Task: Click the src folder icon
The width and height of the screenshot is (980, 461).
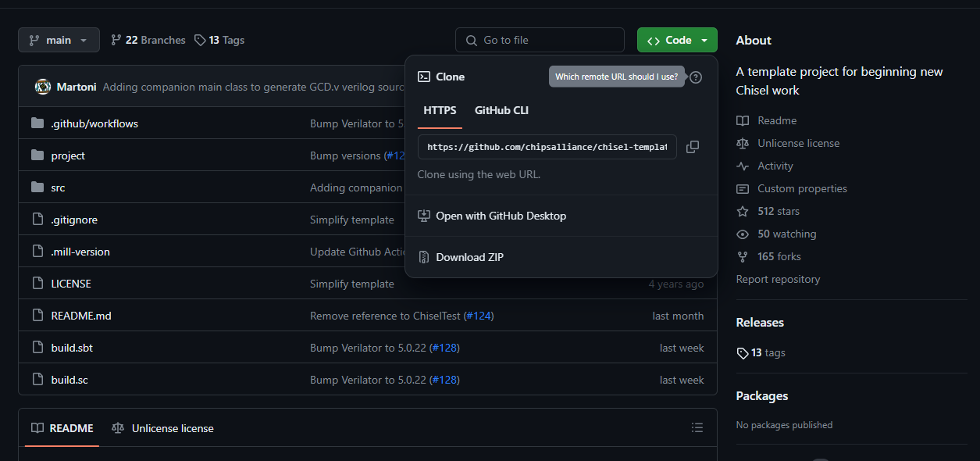Action: [x=37, y=188]
